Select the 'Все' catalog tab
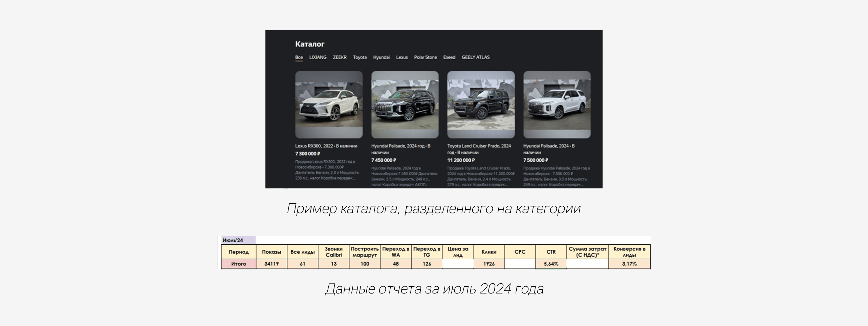868x326 pixels. [299, 57]
